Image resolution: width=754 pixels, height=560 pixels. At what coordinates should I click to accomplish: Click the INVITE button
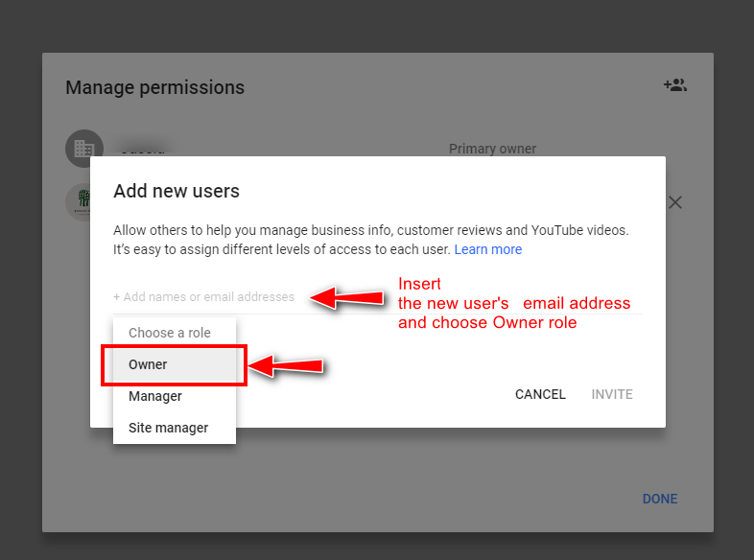click(x=612, y=394)
